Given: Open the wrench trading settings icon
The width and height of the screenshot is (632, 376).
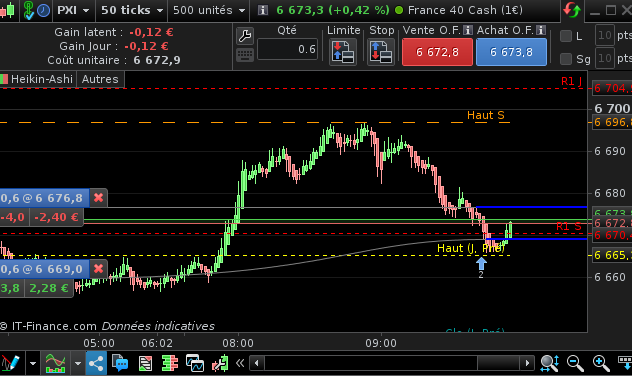Looking at the screenshot, I should 245,36.
